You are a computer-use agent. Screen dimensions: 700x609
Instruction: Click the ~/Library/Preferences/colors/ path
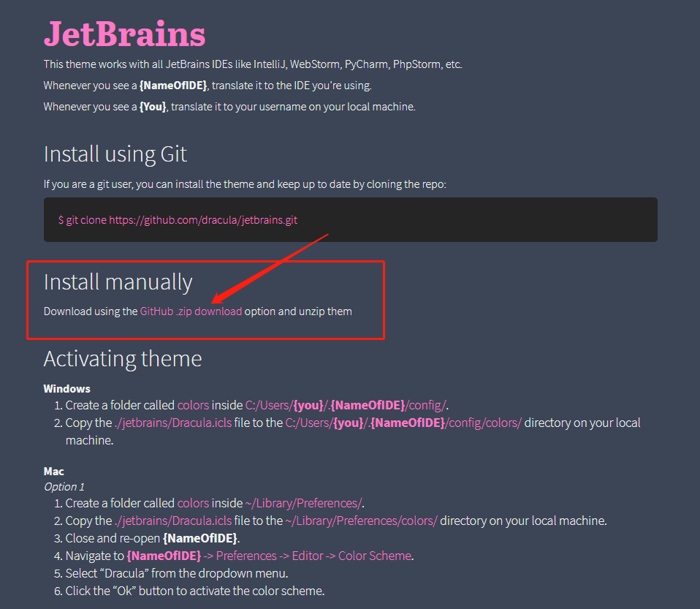coord(362,521)
